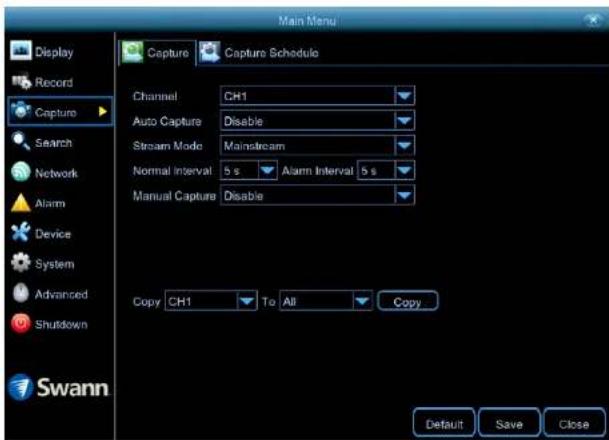Open the Alarm Interval dropdown arrow
Viewport: 609px width, 440px height.
(x=404, y=170)
